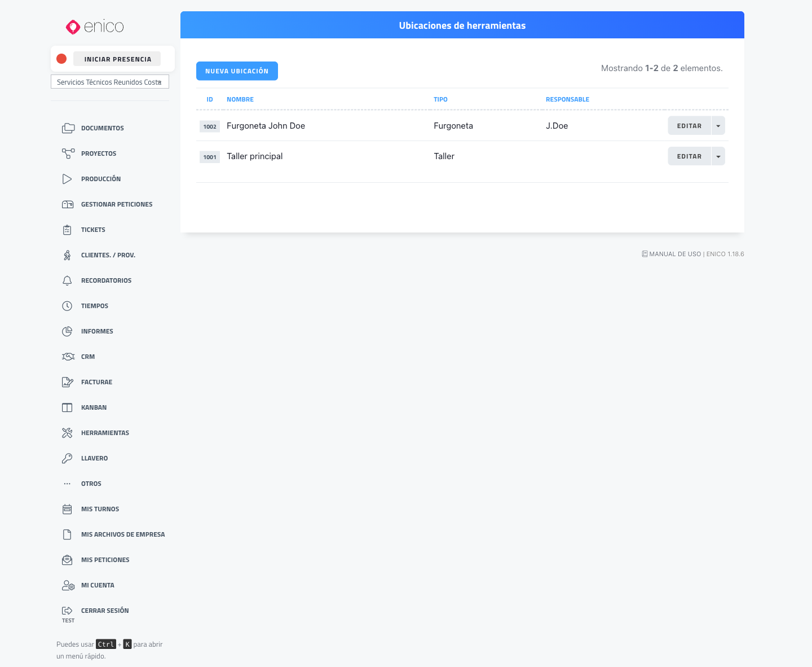This screenshot has width=812, height=667.
Task: Sort table by Responsable column header
Action: pyautogui.click(x=567, y=99)
